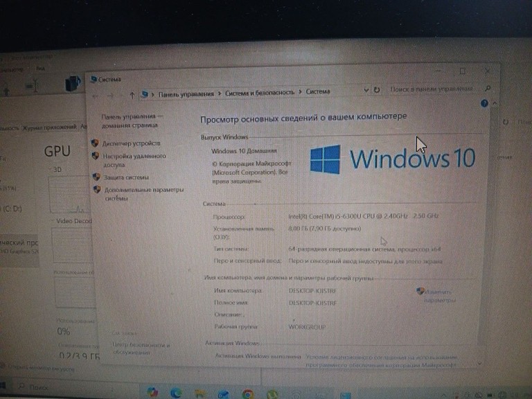Minimize the Система window
The height and width of the screenshot is (399, 532).
point(438,71)
